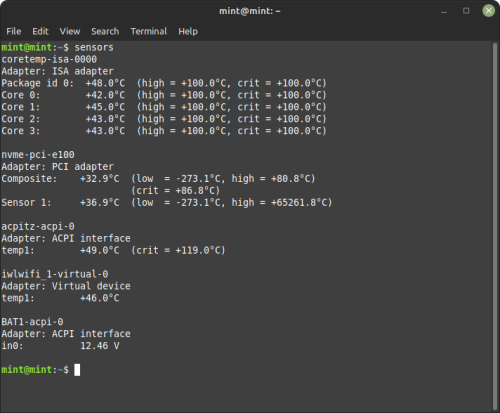Open the Terminal menu
The height and width of the screenshot is (413, 500).
tap(149, 31)
